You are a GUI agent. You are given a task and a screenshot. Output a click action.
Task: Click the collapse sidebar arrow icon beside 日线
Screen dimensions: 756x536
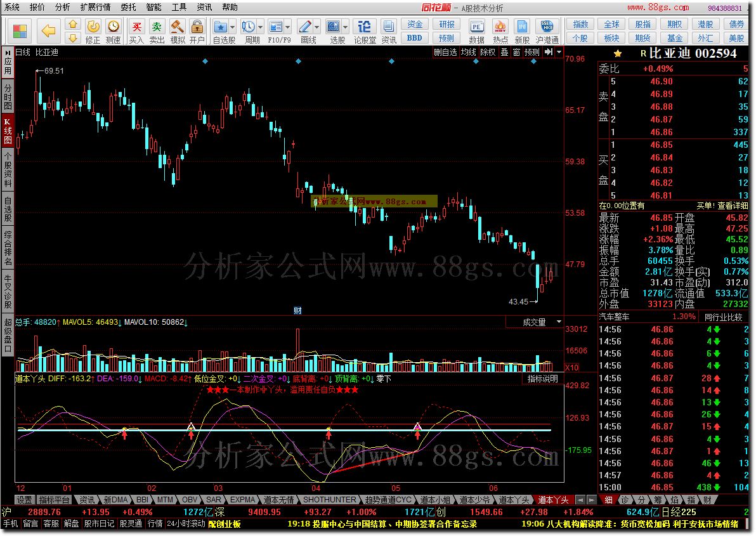click(x=8, y=52)
